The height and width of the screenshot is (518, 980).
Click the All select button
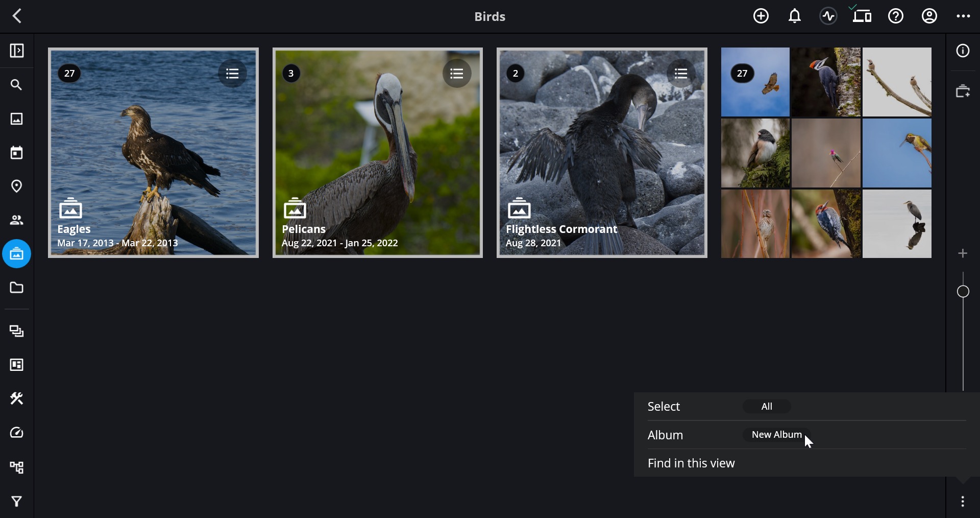pyautogui.click(x=767, y=407)
